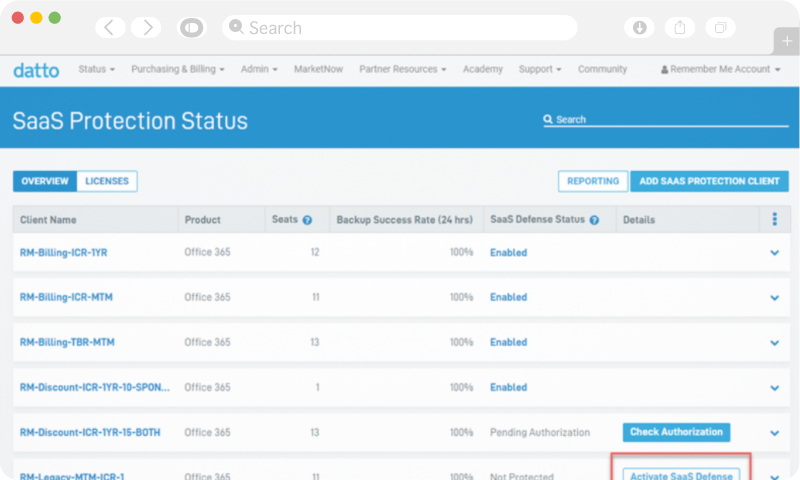Open client RM-Billing-TBR-MTM link

coord(67,342)
